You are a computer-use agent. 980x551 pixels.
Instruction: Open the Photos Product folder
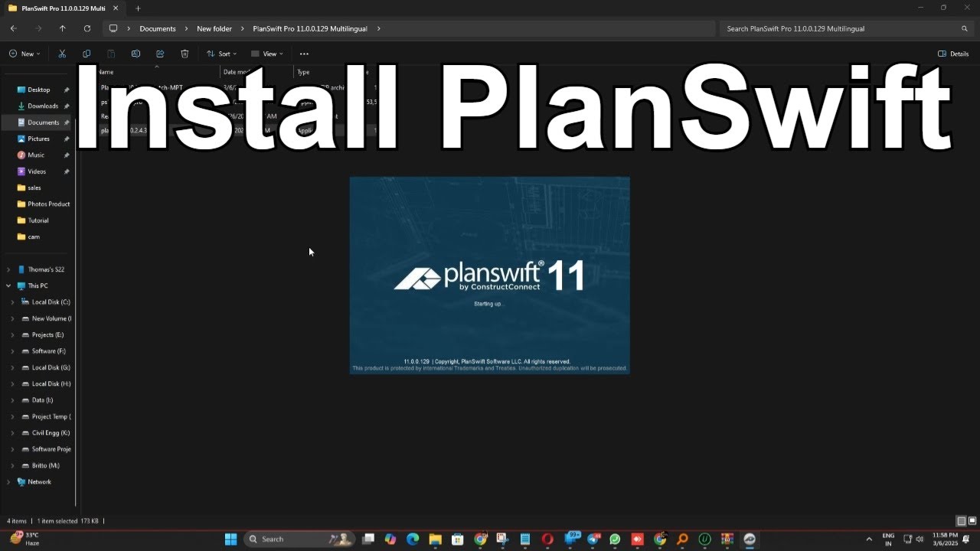pos(48,204)
